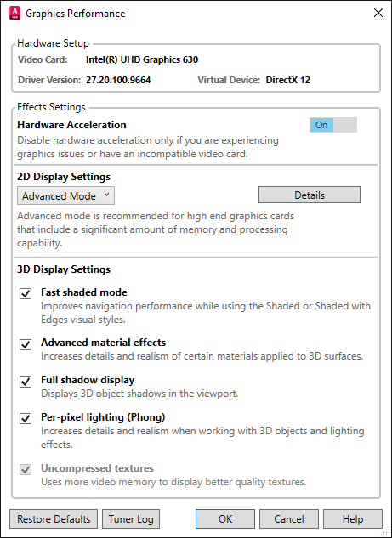Disable the Advanced material effects checkbox
This screenshot has width=392, height=538.
click(x=26, y=344)
